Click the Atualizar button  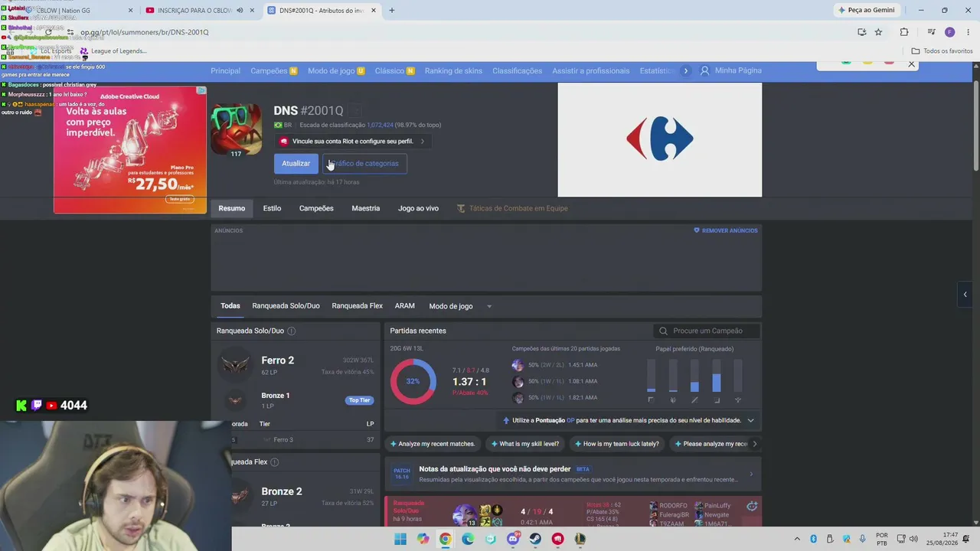[296, 163]
